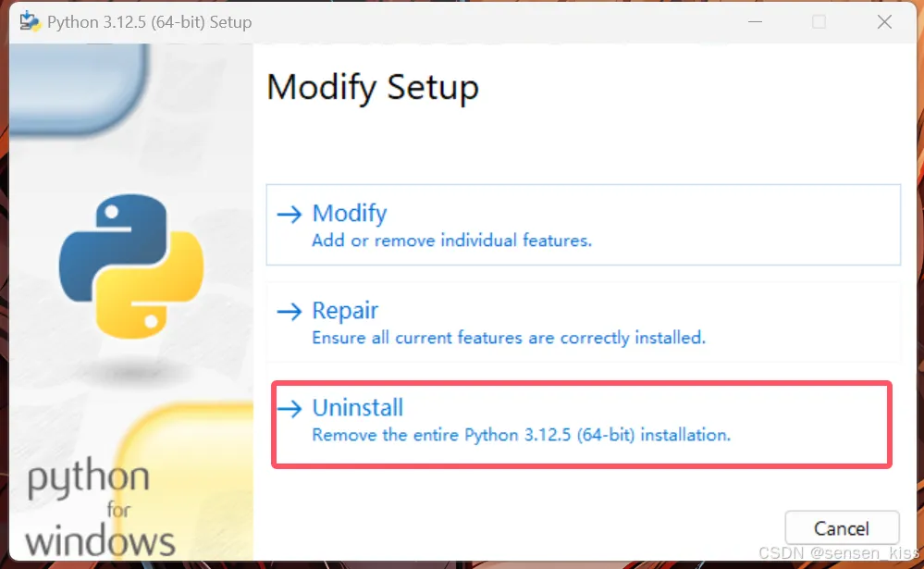This screenshot has height=569, width=924.
Task: Click "Remove the entire Python 3.12.5" description
Action: click(521, 435)
